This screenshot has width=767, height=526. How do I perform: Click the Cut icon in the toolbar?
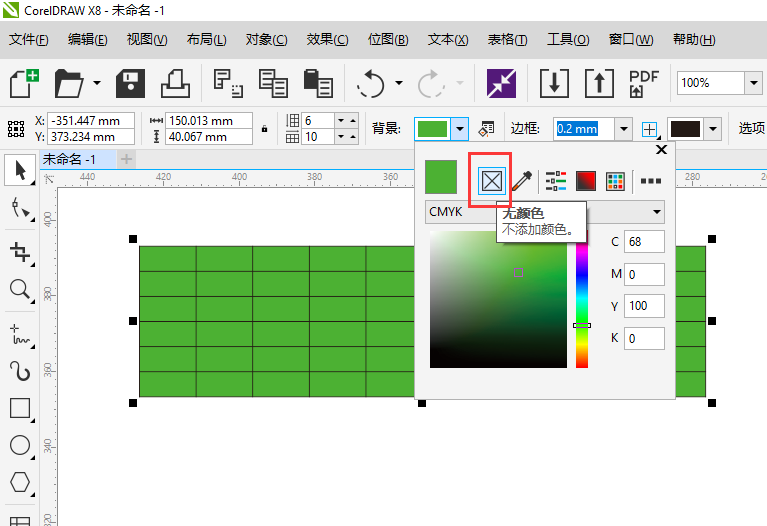click(228, 83)
